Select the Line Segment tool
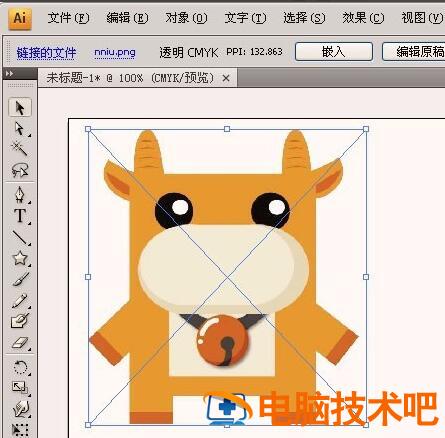Image resolution: width=445 pixels, height=438 pixels. (x=20, y=237)
